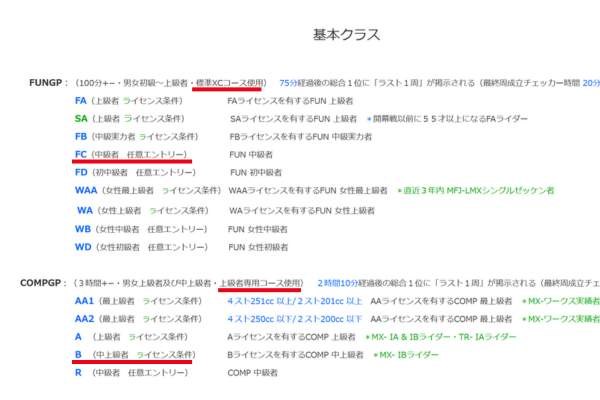Click FAライセンスを有するFUN 上級者 description
600x400 pixels.
pyautogui.click(x=290, y=101)
